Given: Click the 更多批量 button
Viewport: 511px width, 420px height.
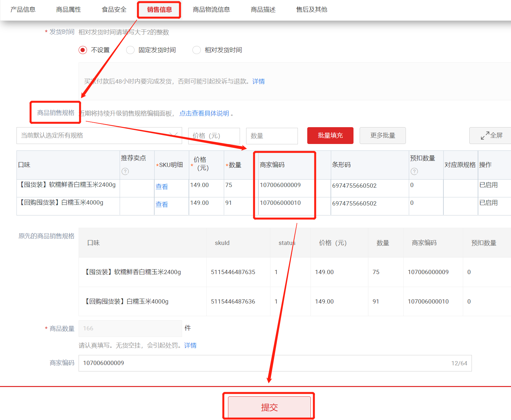Looking at the screenshot, I should pos(383,136).
